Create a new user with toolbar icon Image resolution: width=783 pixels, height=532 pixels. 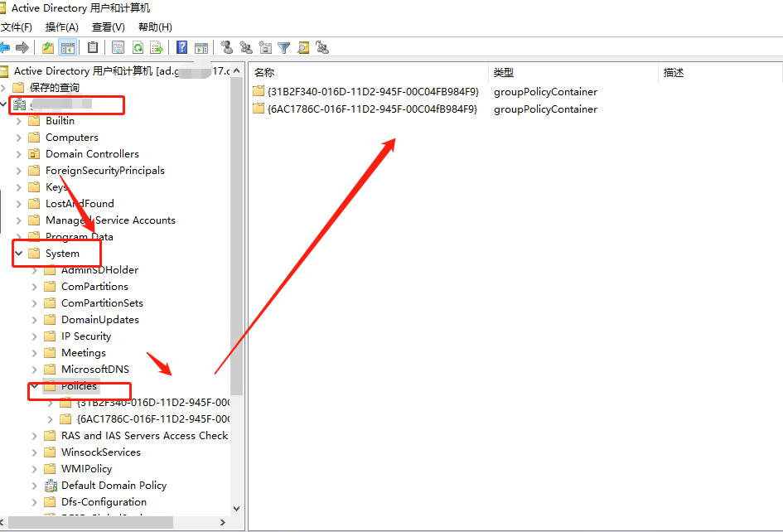pos(227,48)
